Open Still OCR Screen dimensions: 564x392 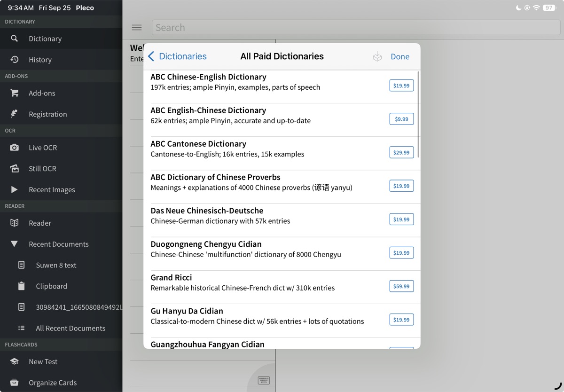click(61, 169)
